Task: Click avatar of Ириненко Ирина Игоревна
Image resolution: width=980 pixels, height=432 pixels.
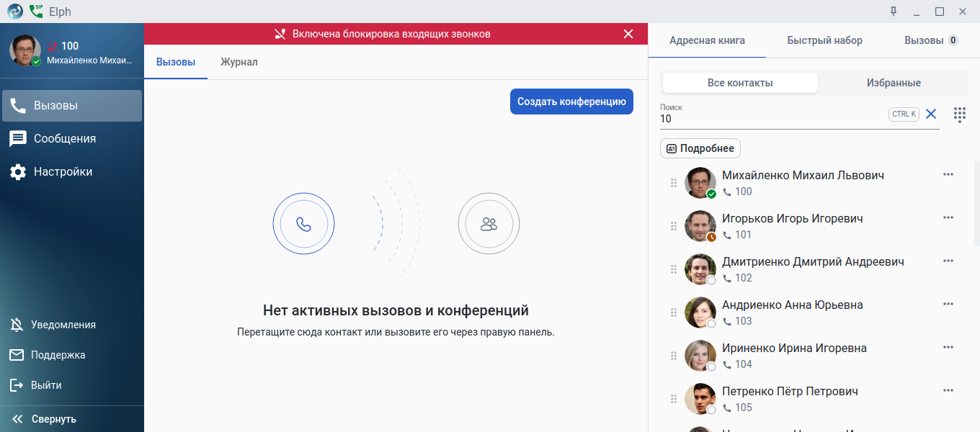Action: [x=700, y=356]
